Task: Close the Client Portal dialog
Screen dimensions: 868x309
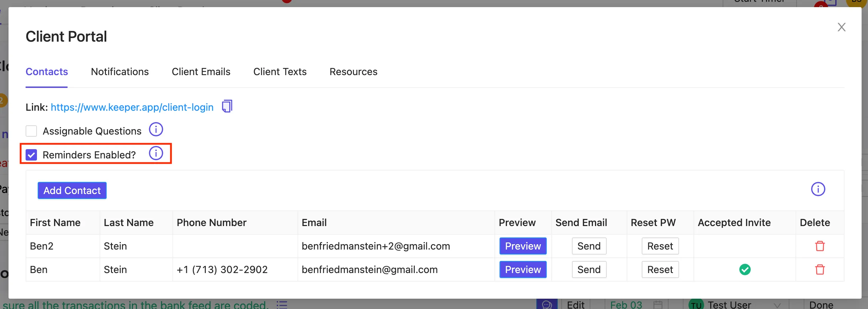Action: pyautogui.click(x=841, y=27)
